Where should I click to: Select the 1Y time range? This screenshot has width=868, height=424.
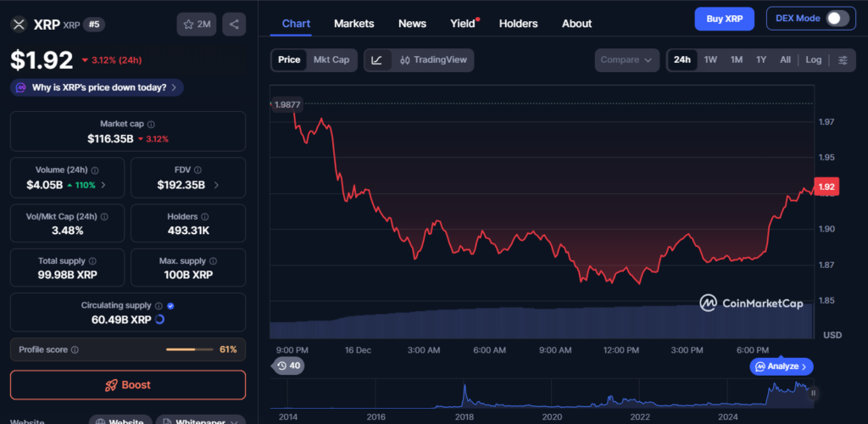[x=761, y=60]
